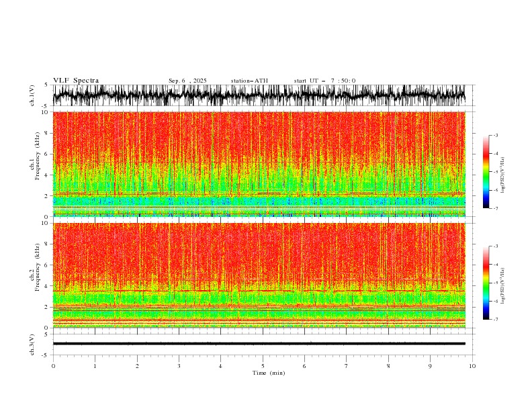Click time axis tick label "8"
The width and height of the screenshot is (532, 411).
coord(388,366)
